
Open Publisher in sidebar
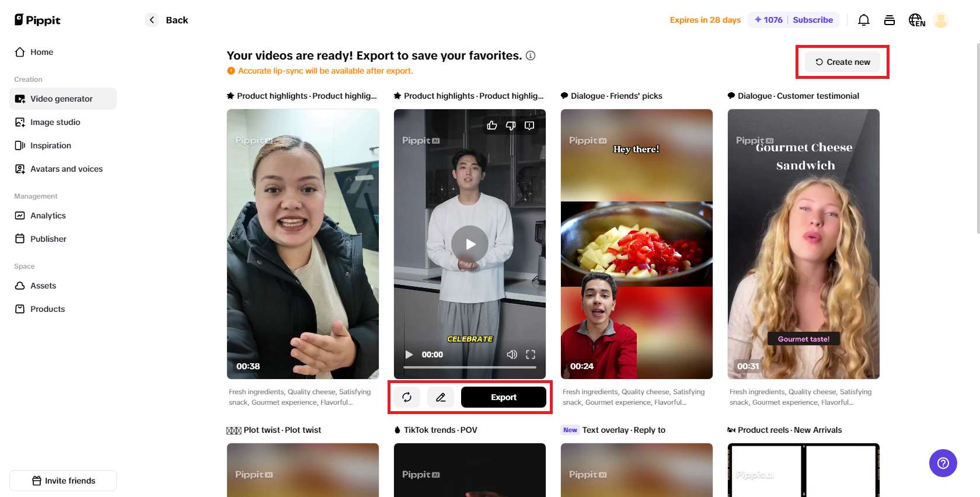(x=63, y=239)
